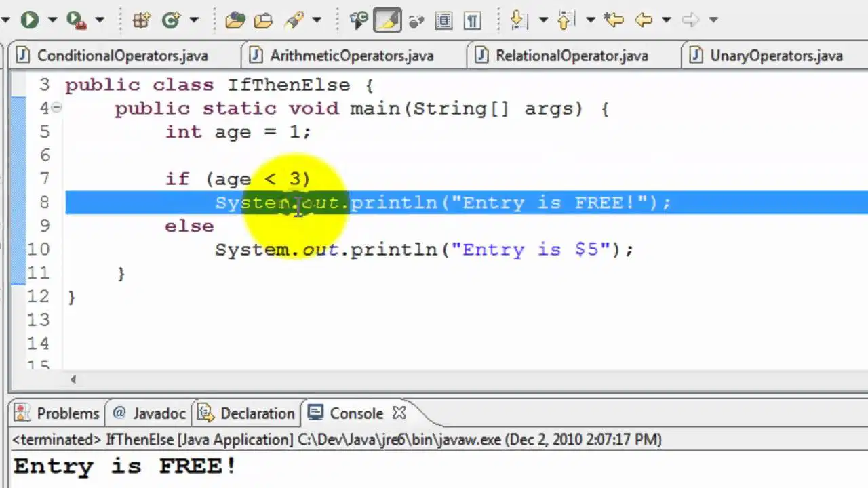The width and height of the screenshot is (868, 488).
Task: Click Last Edit Location icon
Action: (614, 20)
